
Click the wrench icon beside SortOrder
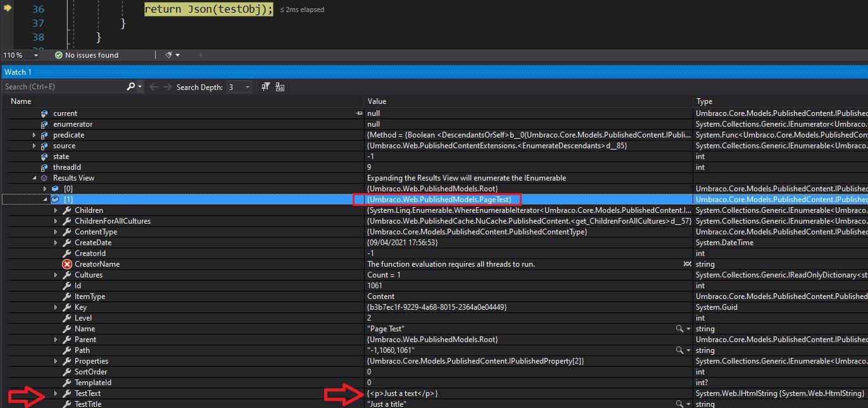point(66,372)
